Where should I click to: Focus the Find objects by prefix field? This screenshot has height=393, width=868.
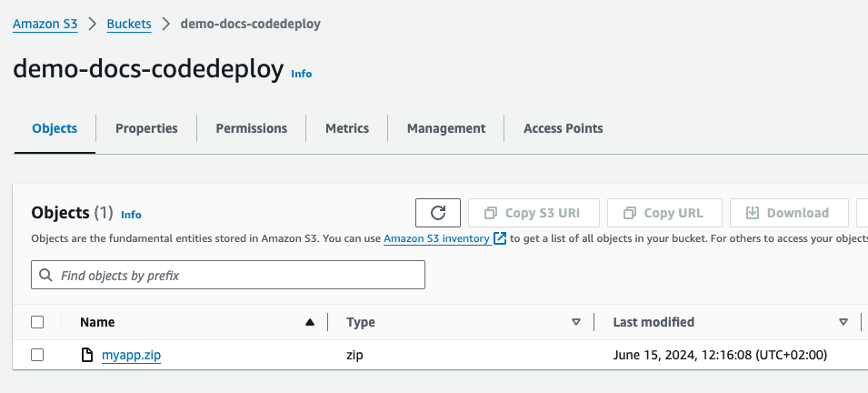tap(228, 275)
